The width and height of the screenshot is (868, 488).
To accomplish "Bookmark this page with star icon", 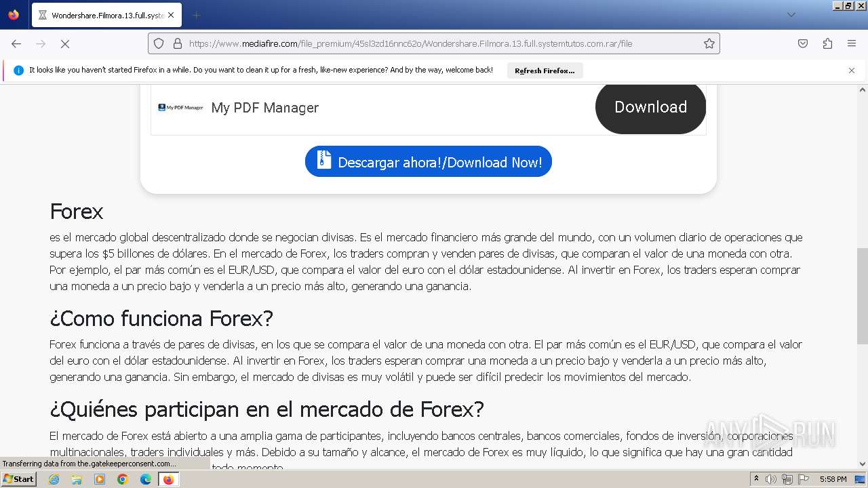I will pos(709,43).
